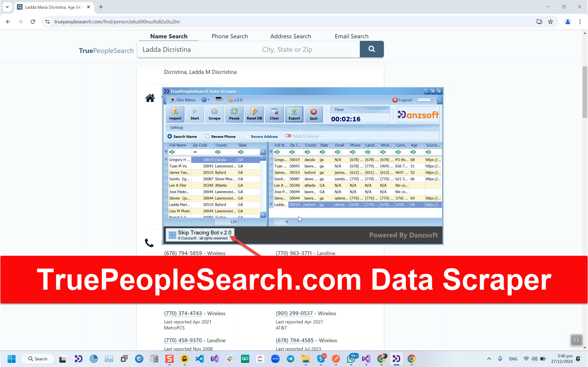
Task: Click the Ladda source https link cell
Action: click(x=433, y=205)
